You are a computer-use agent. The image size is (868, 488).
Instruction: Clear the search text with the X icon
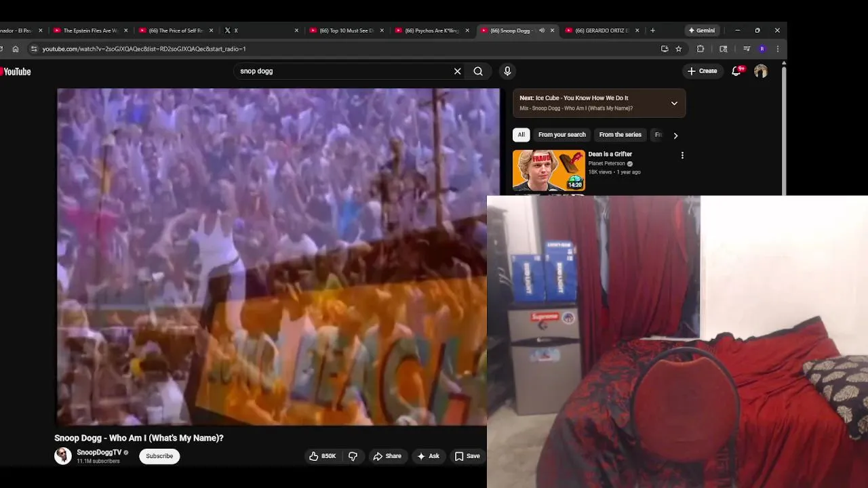pos(457,71)
